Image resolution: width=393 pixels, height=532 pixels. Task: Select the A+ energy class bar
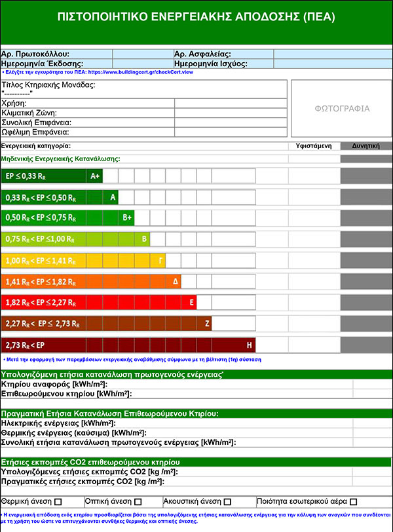coord(52,176)
